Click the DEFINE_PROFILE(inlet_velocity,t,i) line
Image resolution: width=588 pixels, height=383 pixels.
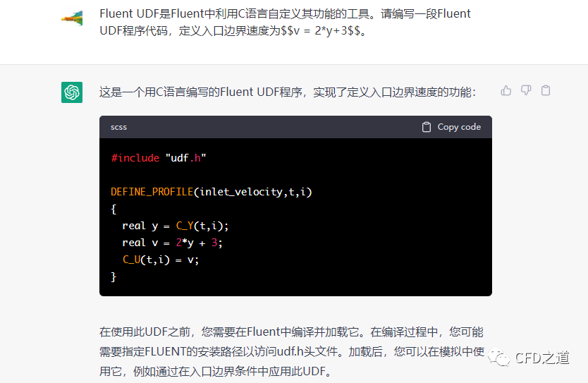click(x=212, y=192)
